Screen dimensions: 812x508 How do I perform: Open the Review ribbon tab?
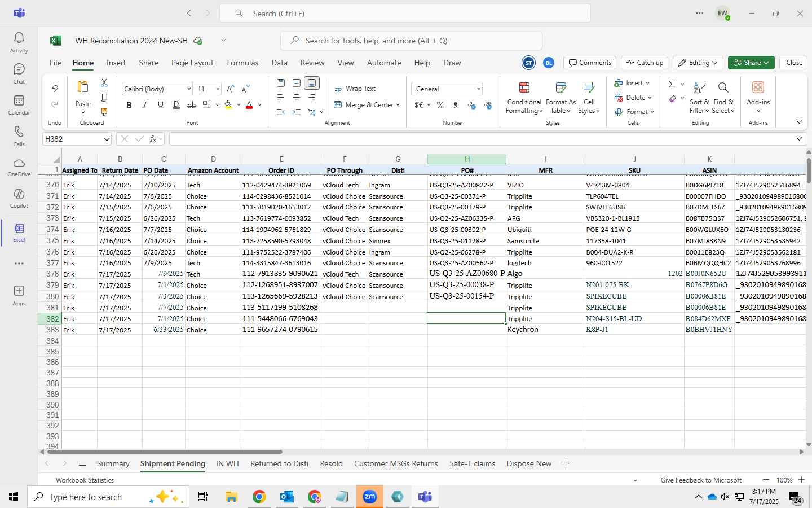coord(312,63)
